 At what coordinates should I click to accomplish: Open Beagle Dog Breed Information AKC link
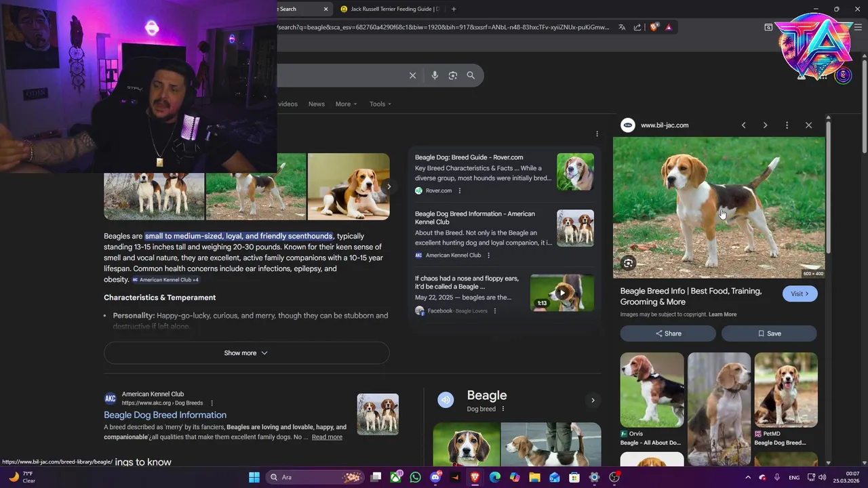click(165, 415)
